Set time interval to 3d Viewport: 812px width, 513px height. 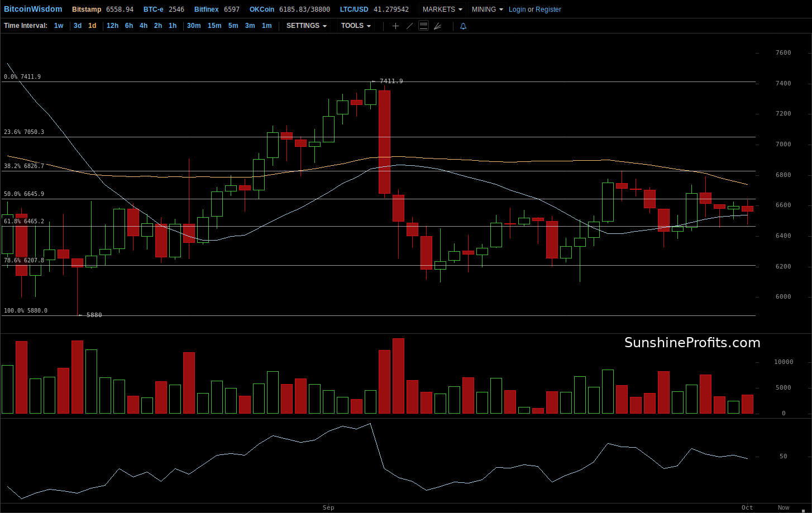click(78, 26)
